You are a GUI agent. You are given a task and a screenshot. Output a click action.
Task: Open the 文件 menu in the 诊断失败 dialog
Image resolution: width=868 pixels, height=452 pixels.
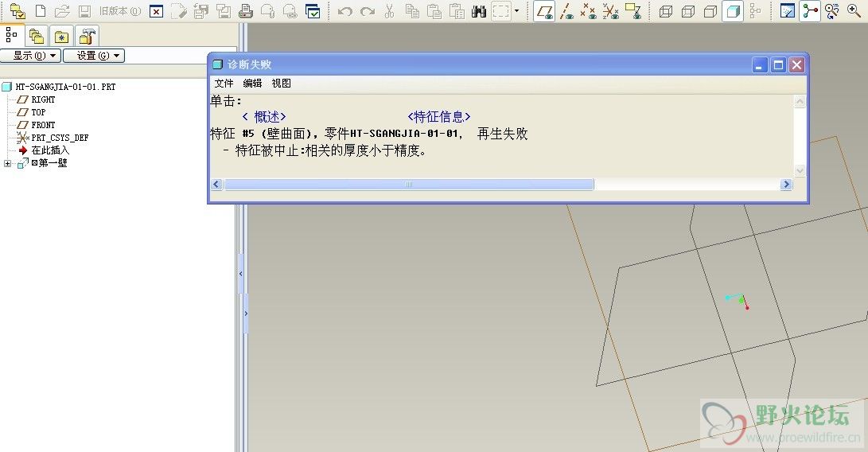click(x=224, y=83)
